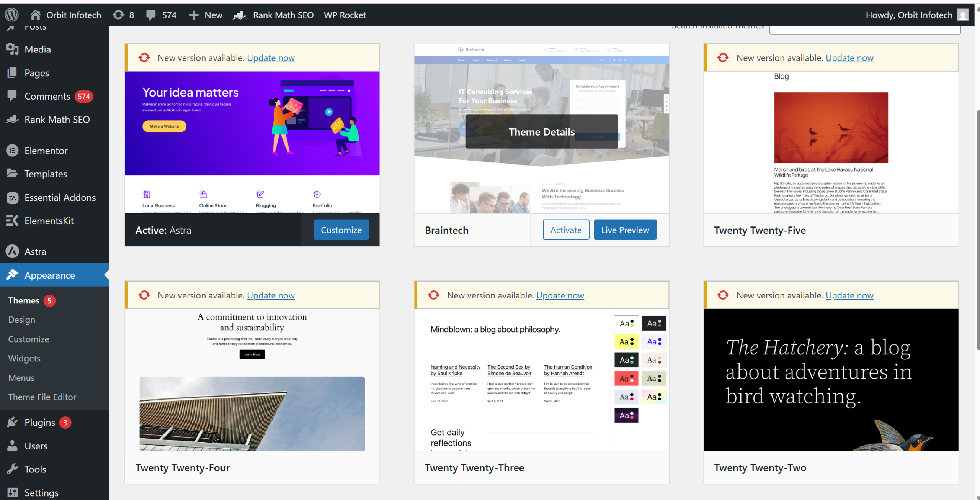This screenshot has height=500, width=980.
Task: Open the WordPress logo menu in admin bar
Action: (x=11, y=15)
